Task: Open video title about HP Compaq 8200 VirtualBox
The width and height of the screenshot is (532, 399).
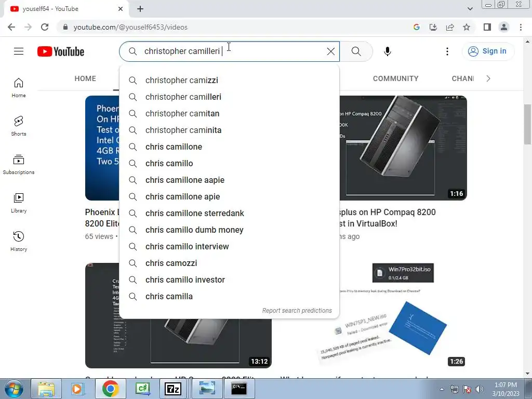Action: (x=388, y=218)
